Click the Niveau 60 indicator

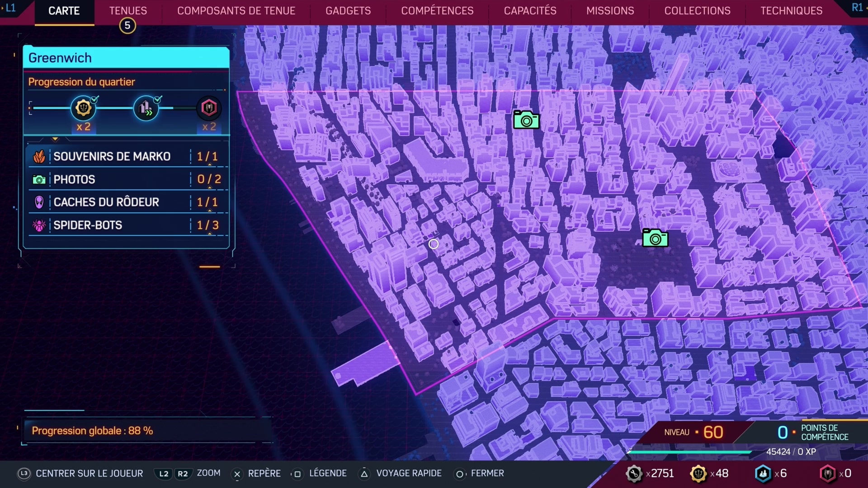tap(693, 432)
